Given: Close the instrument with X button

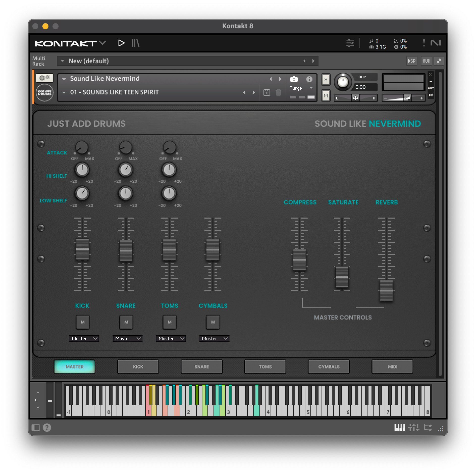Looking at the screenshot, I should [x=431, y=74].
